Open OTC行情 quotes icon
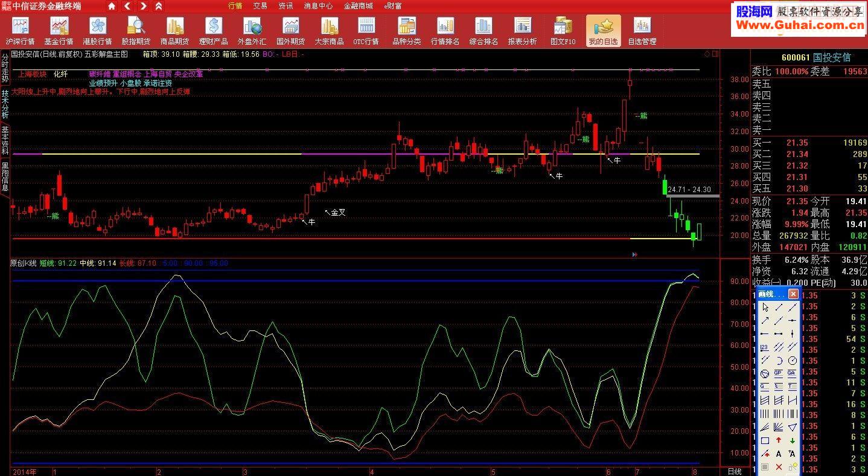Image resolution: width=868 pixels, height=476 pixels. coord(366,30)
